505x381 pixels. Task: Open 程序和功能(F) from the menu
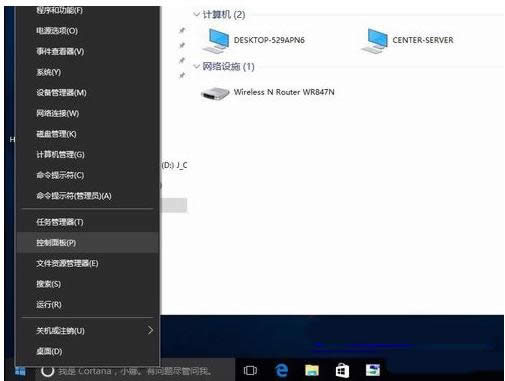pyautogui.click(x=87, y=10)
